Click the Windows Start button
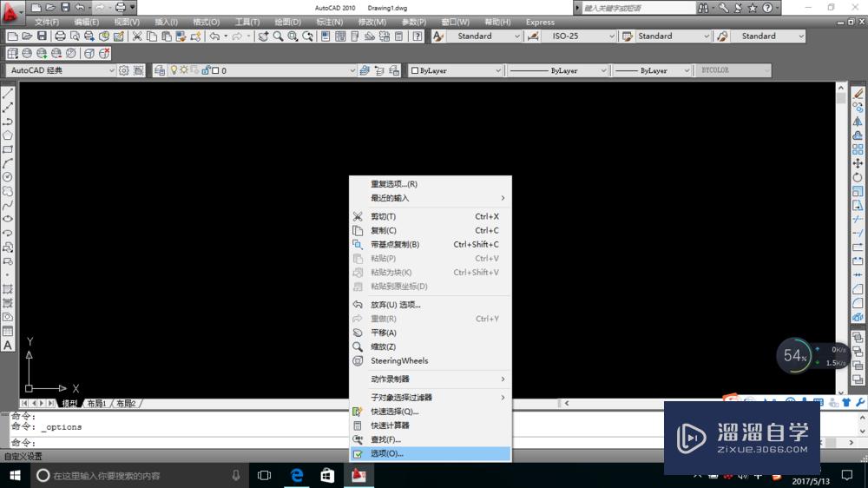Image resolution: width=868 pixels, height=488 pixels. 15,475
